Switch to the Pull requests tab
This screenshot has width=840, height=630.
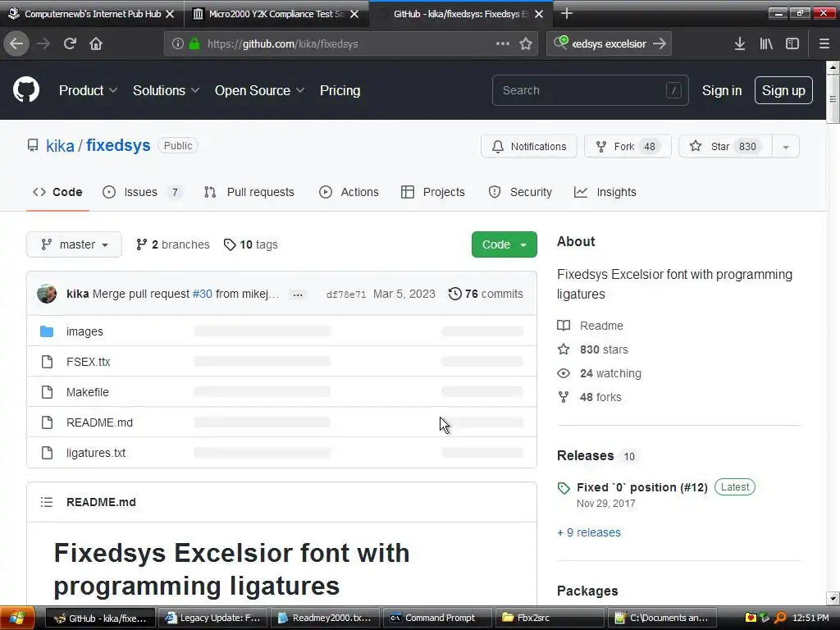point(249,192)
